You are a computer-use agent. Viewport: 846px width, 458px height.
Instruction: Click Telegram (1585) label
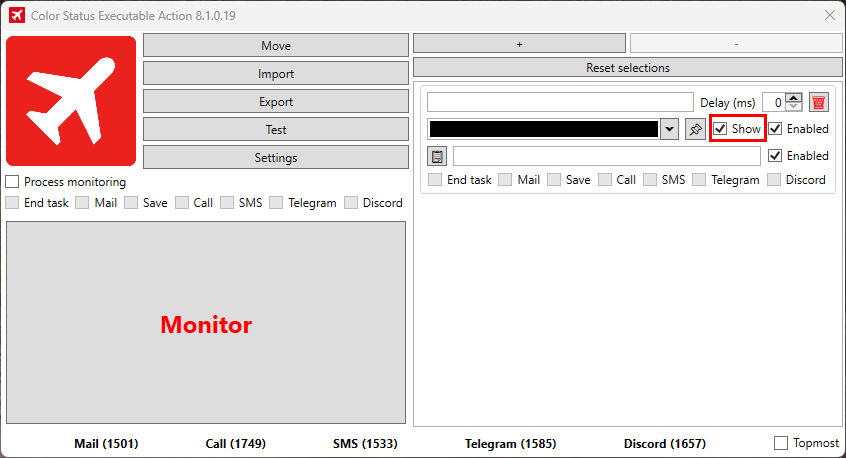click(510, 443)
